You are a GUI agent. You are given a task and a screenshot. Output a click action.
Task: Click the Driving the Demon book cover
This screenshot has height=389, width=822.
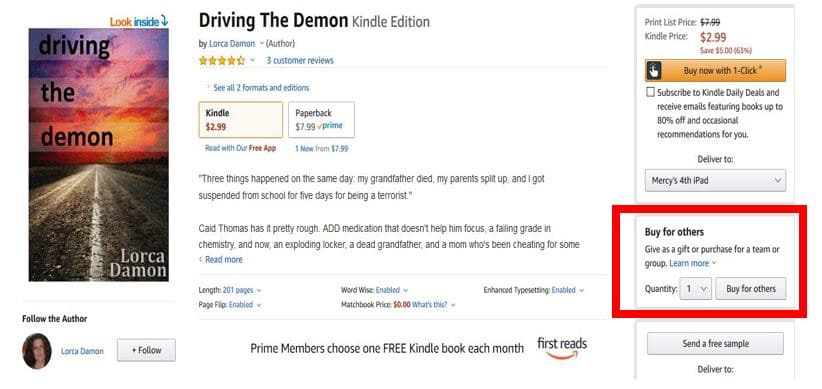99,155
